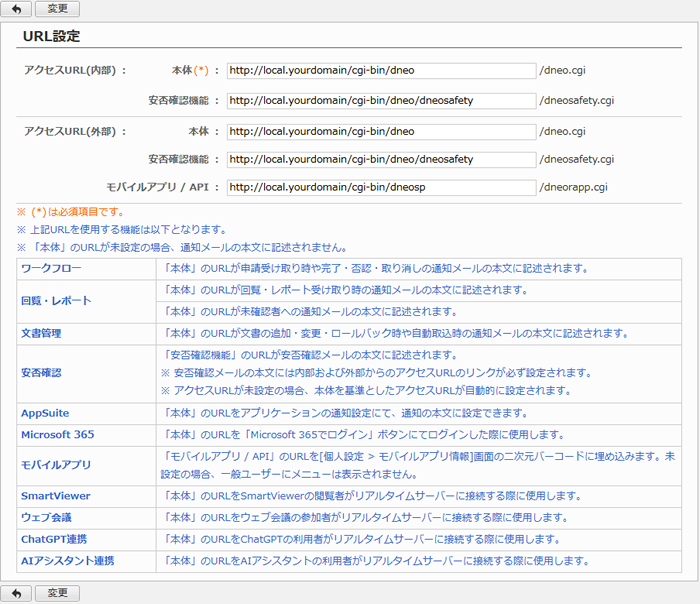
Task: Click the internal 安否確認機能 URL field
Action: point(381,101)
